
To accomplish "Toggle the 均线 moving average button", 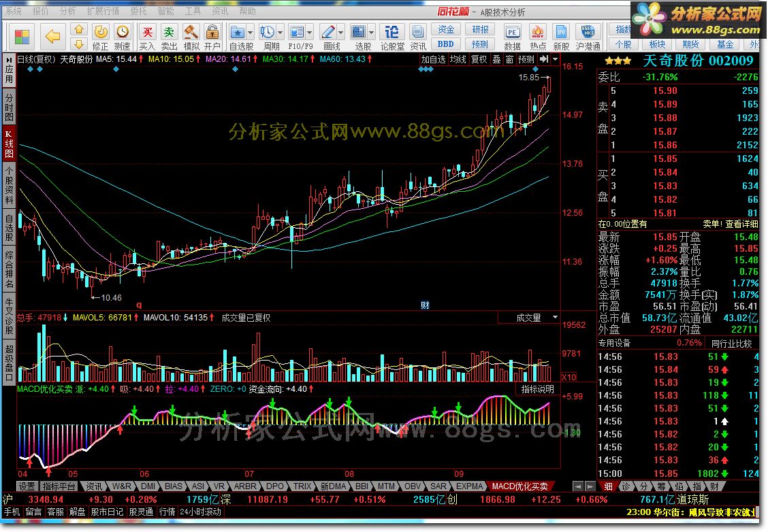I will point(458,59).
